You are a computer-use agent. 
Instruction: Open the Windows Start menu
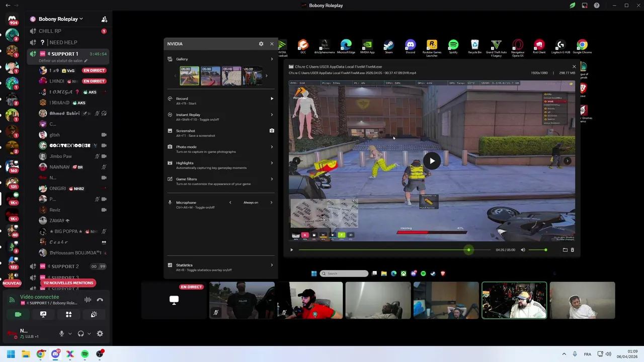(11, 354)
